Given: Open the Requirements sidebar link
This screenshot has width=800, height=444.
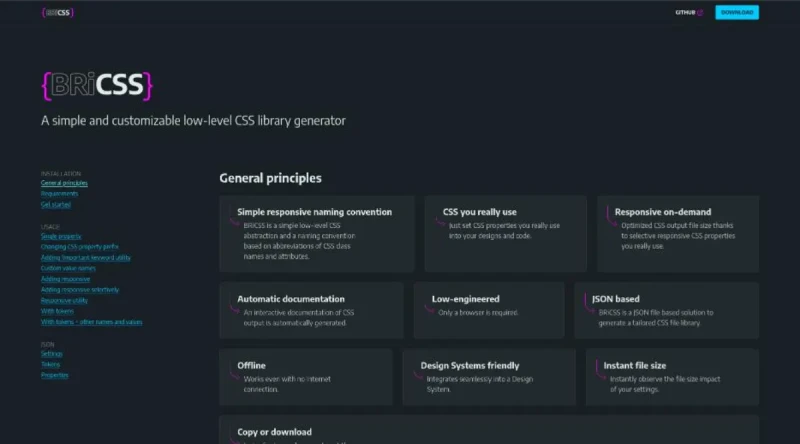Looking at the screenshot, I should click(60, 193).
